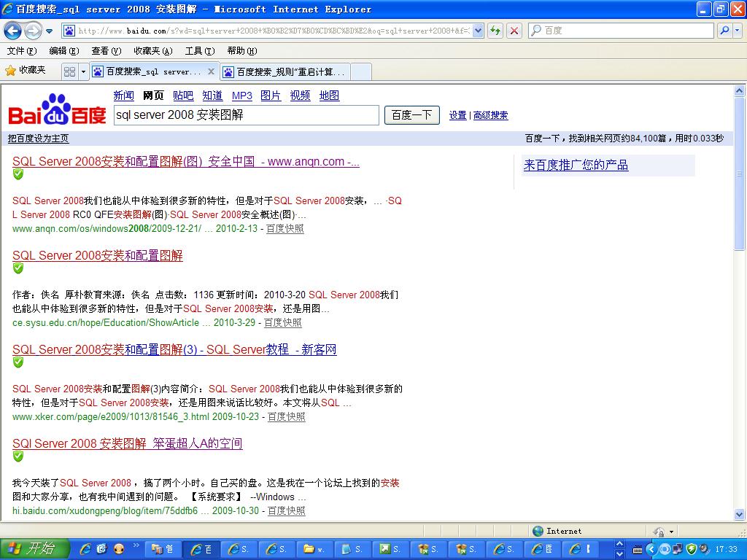
Task: Expand the address bar URL dropdown
Action: click(x=478, y=31)
